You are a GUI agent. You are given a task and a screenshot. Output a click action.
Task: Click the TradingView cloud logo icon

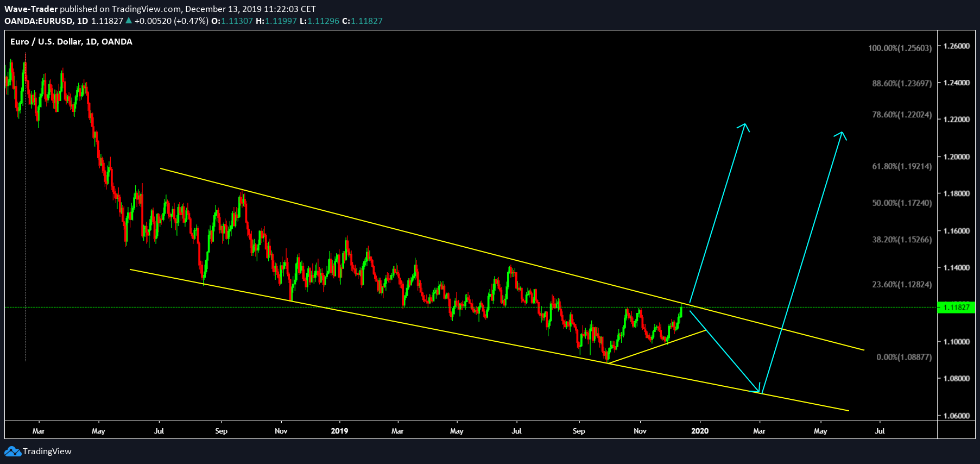[x=12, y=452]
